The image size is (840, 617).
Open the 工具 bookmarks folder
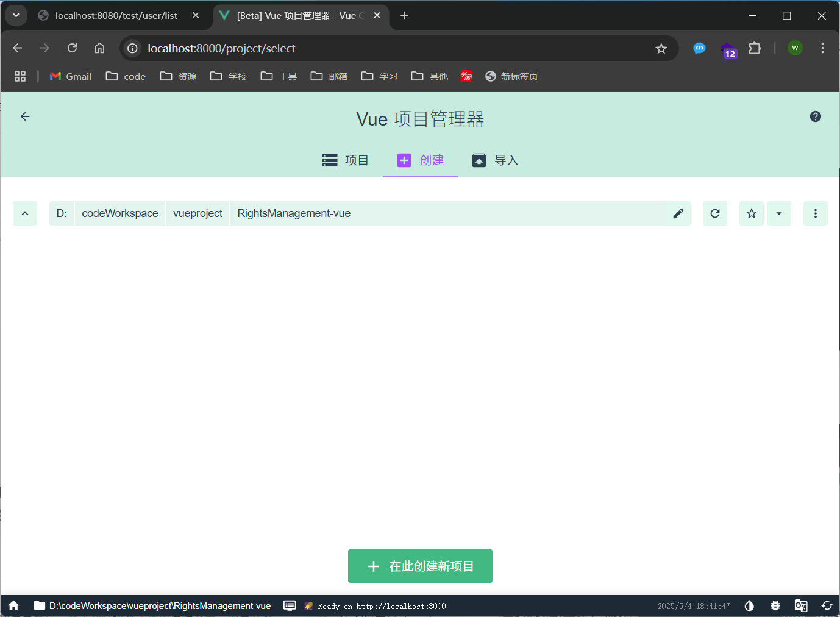[x=279, y=76]
